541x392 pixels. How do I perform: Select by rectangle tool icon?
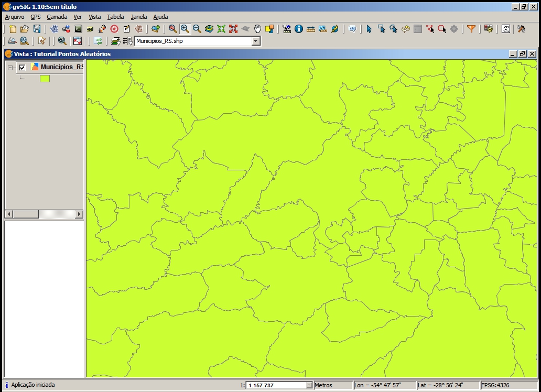381,29
